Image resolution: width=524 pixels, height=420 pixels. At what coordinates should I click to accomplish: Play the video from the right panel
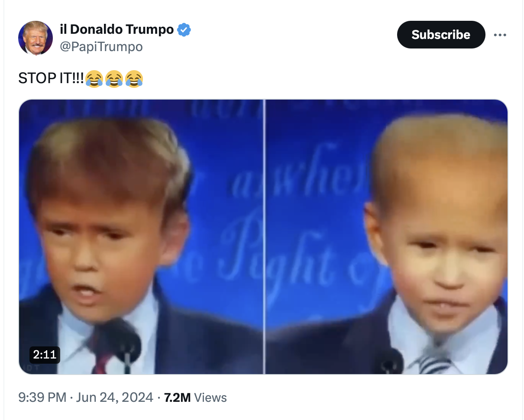point(386,237)
